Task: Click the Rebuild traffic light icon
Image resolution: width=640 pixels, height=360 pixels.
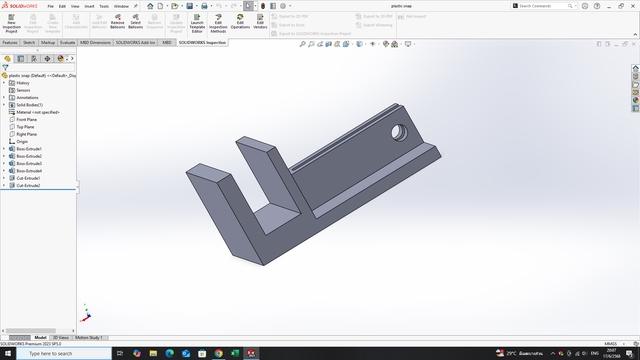Action: (x=263, y=6)
